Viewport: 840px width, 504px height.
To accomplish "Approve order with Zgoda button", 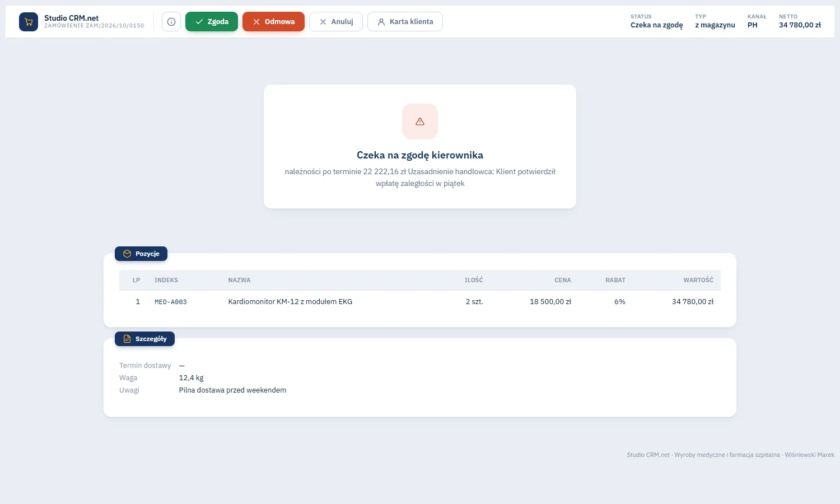I will 212,22.
